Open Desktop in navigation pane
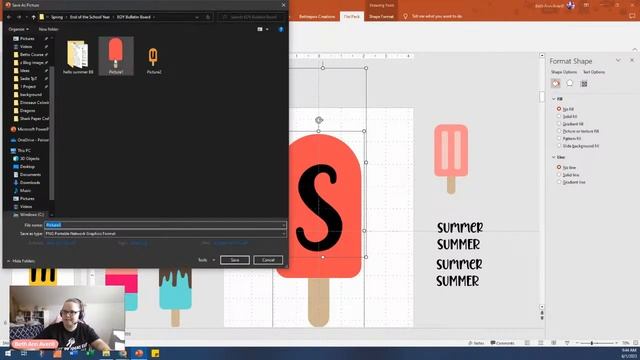Viewport: 640px width, 360px height. (24, 167)
